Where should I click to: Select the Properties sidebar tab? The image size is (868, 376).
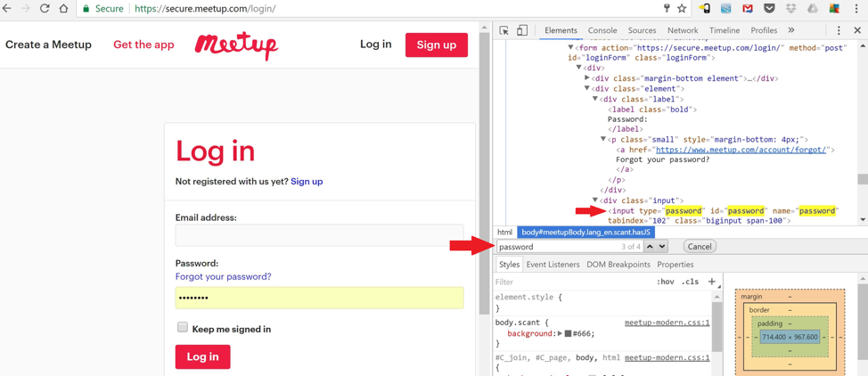[x=676, y=265]
